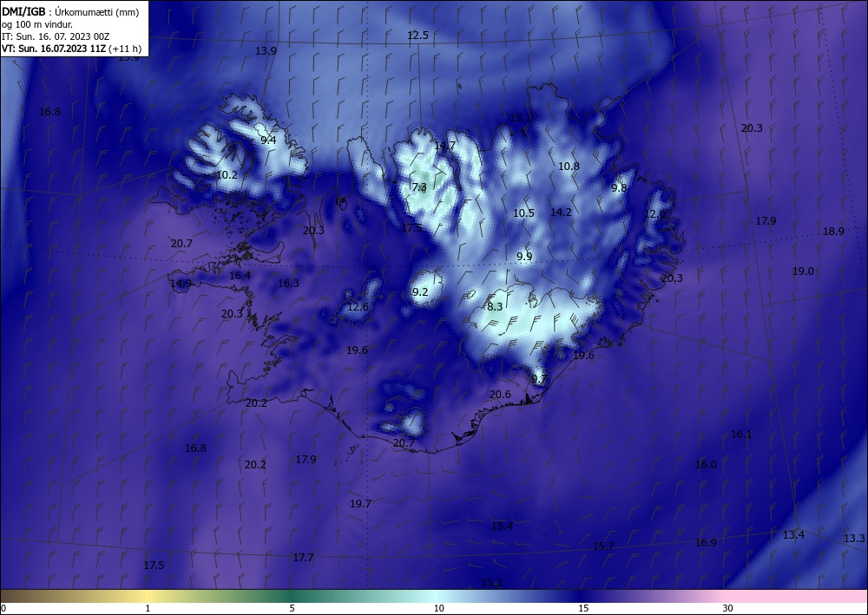The image size is (868, 615).
Task: Click the 'IT: Sun. 16. 07. 2023 00Z' line
Action: click(x=56, y=36)
